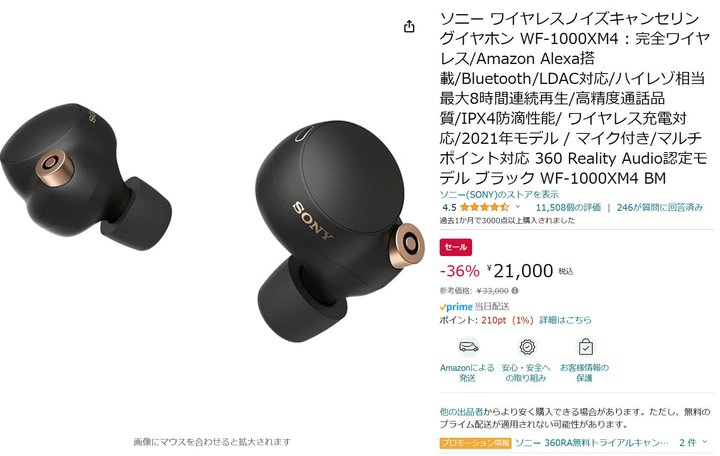Expand the promotions 2件 chevron
The height and width of the screenshot is (456, 720).
(705, 442)
